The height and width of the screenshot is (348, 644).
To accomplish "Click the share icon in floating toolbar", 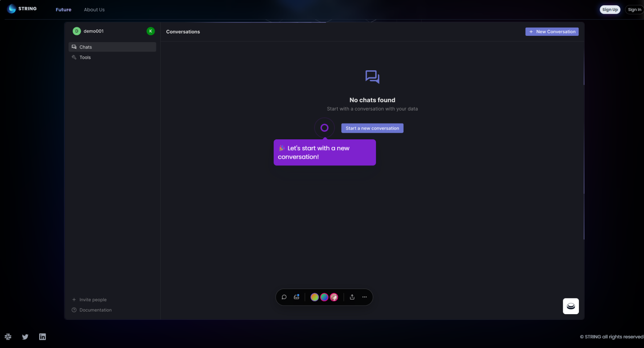I will [x=352, y=297].
